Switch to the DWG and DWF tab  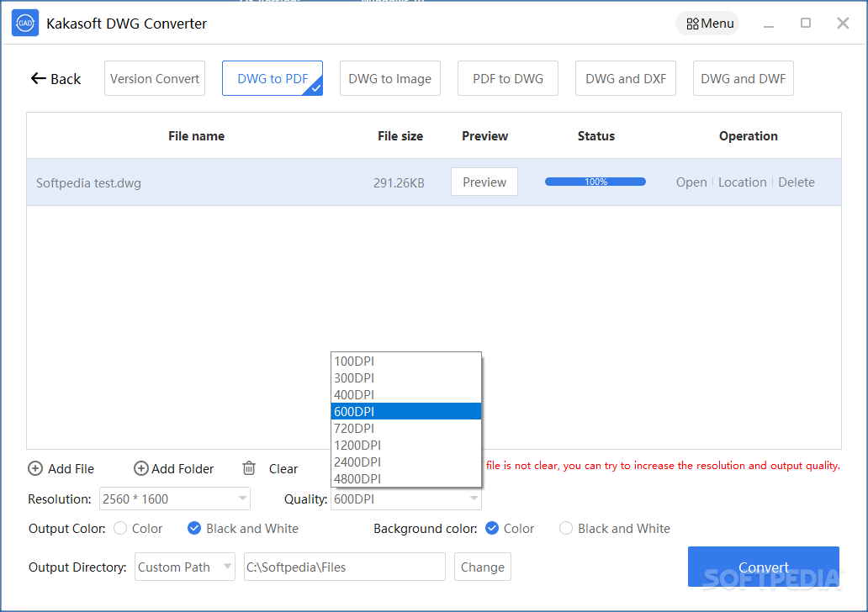tap(744, 78)
